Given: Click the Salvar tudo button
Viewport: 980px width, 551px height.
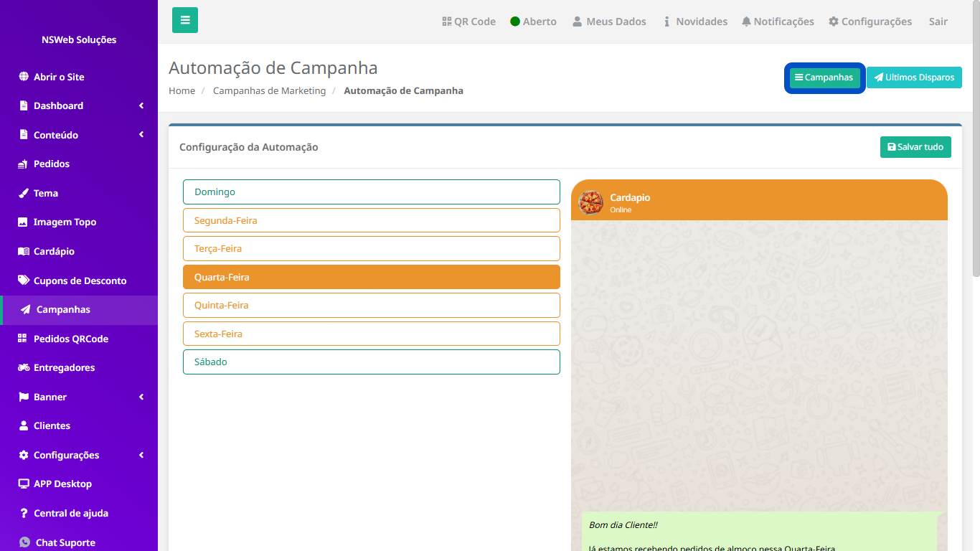Looking at the screenshot, I should [915, 147].
